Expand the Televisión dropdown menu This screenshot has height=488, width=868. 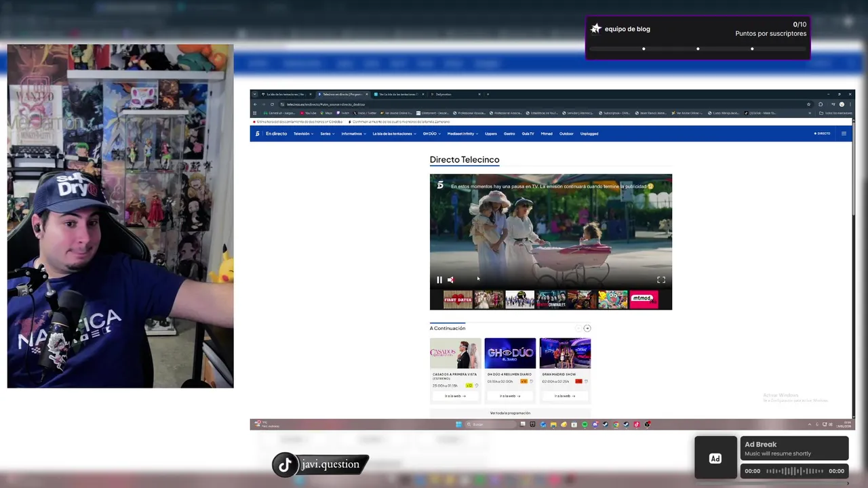tap(303, 134)
